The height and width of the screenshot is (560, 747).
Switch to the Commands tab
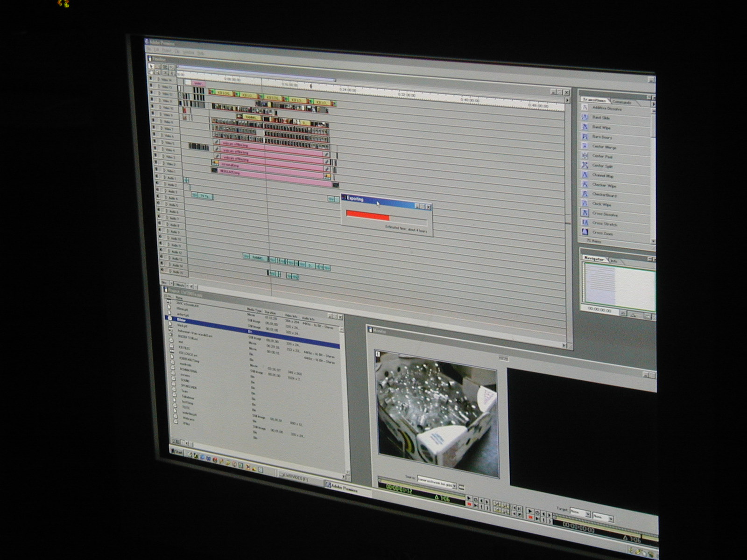click(622, 102)
